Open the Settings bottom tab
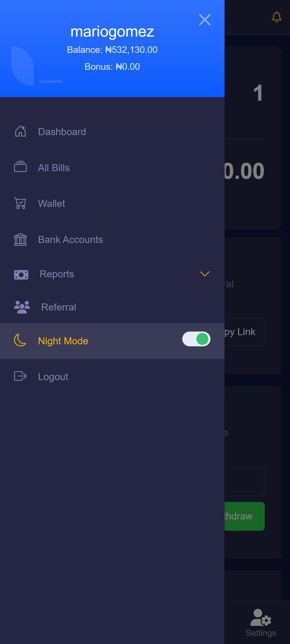 coord(261,622)
